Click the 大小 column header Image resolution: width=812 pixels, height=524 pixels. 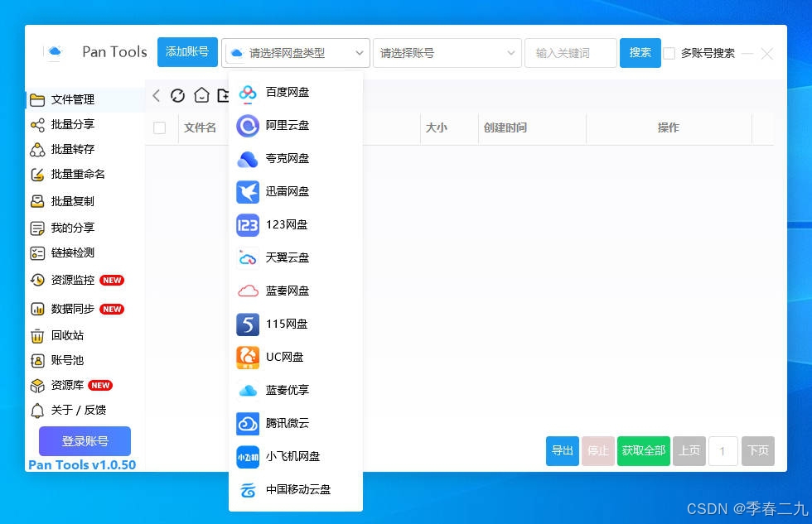tap(448, 127)
